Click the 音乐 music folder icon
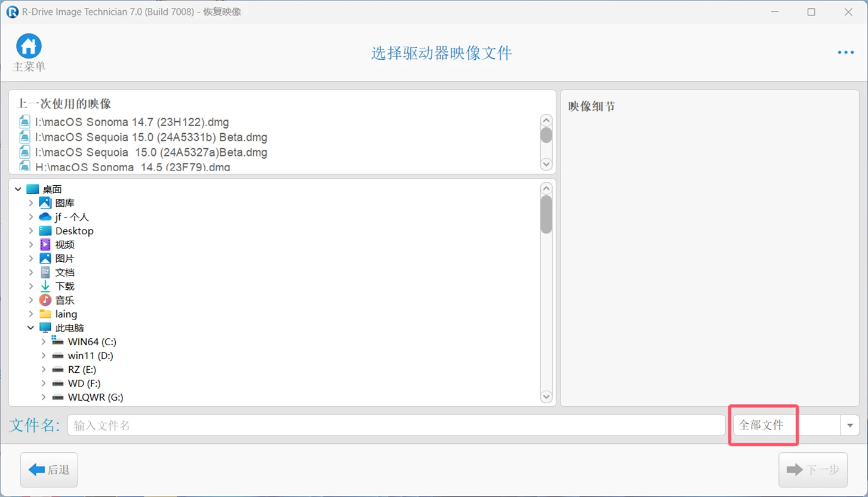Viewport: 868px width, 497px height. pyautogui.click(x=45, y=300)
